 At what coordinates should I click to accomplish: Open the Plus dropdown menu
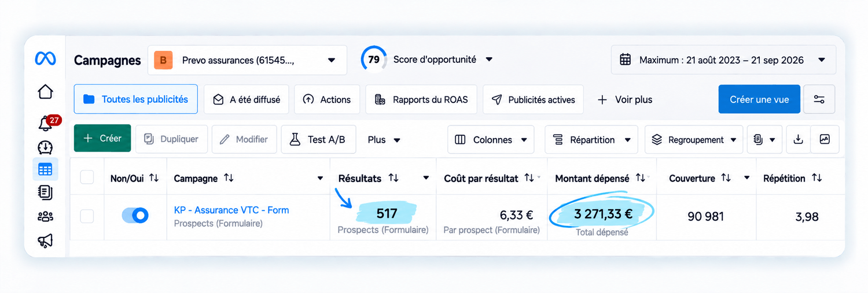click(x=384, y=139)
